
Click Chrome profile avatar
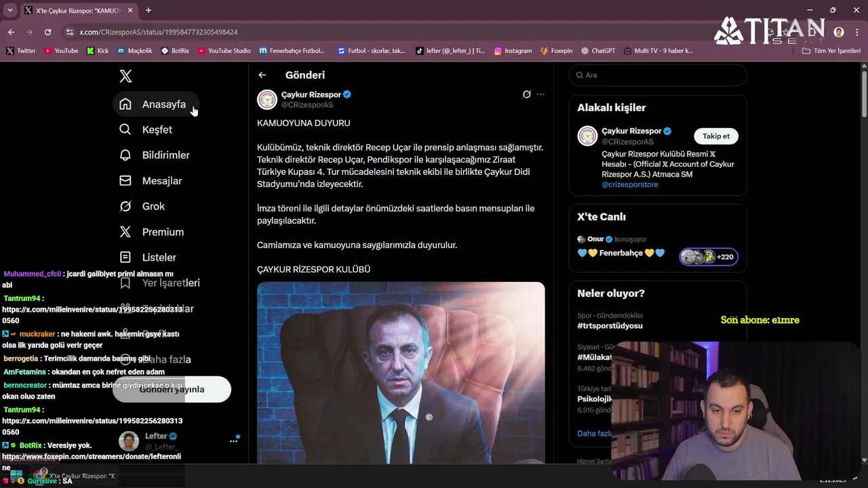839,32
